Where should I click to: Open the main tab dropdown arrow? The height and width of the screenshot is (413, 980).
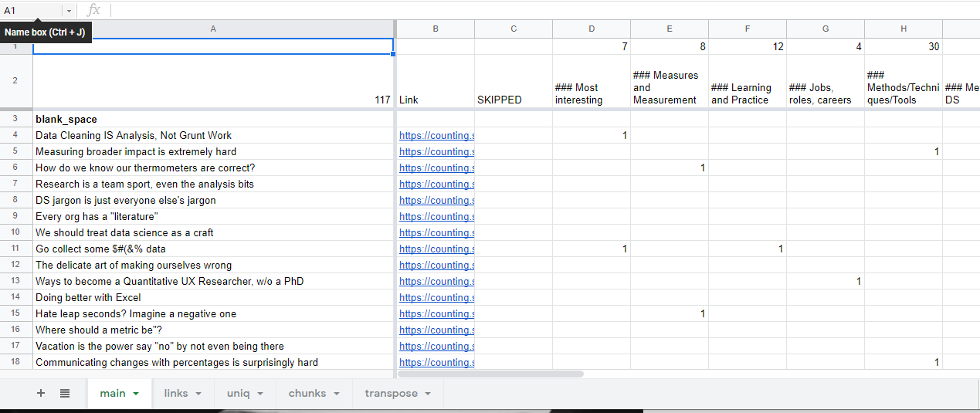tap(137, 394)
